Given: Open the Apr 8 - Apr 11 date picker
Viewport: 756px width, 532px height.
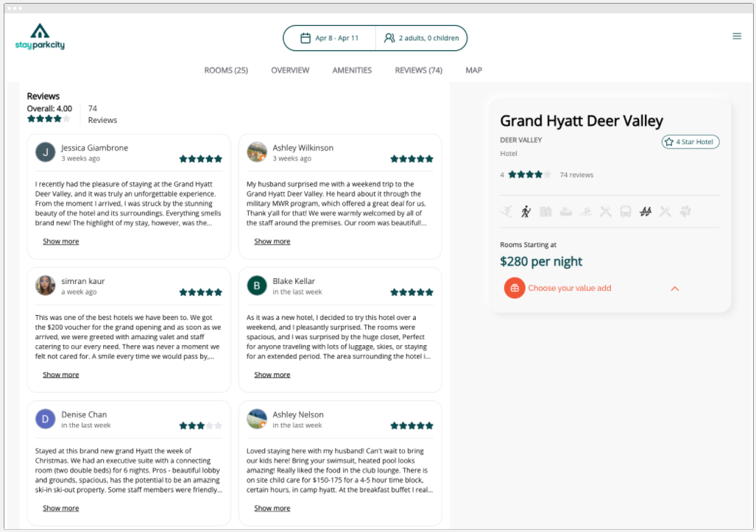Looking at the screenshot, I should [x=330, y=38].
